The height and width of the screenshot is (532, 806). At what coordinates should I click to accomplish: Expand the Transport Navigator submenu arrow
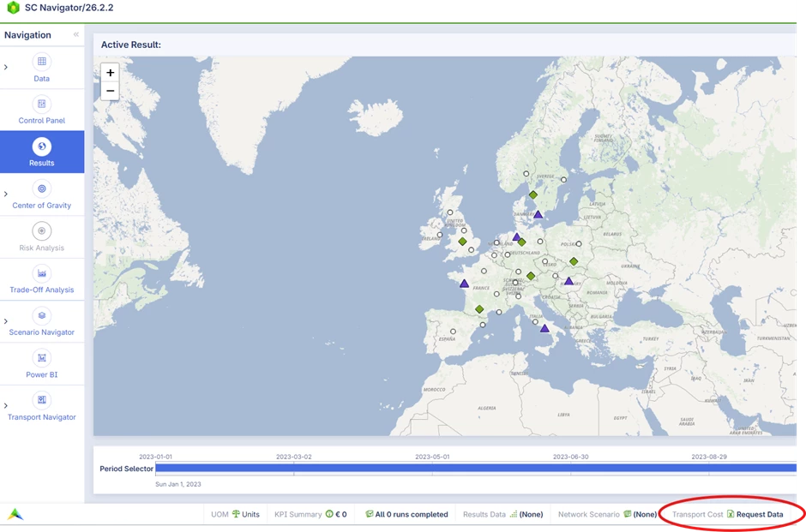[6, 406]
